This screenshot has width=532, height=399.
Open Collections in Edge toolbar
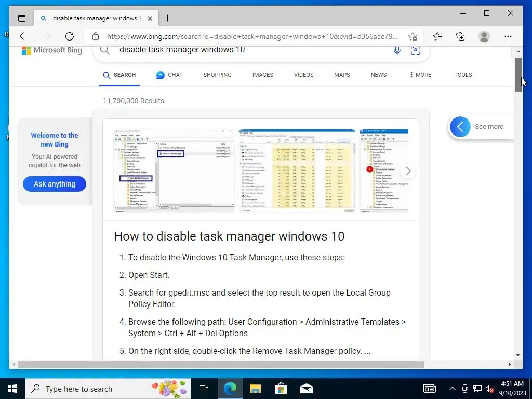460,36
